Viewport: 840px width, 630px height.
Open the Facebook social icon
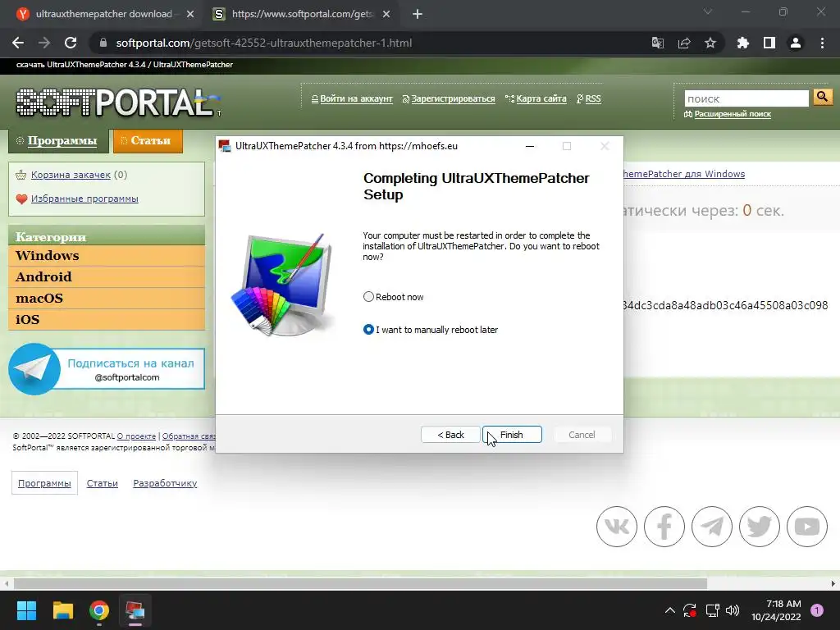tap(664, 527)
